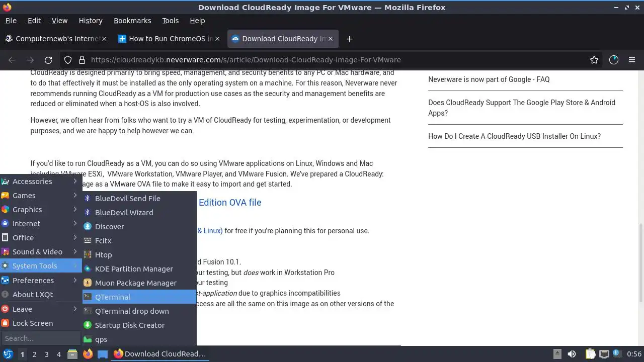Viewport: 644px width, 362px height.
Task: Close the Download CloudReady tab
Action: point(331,39)
